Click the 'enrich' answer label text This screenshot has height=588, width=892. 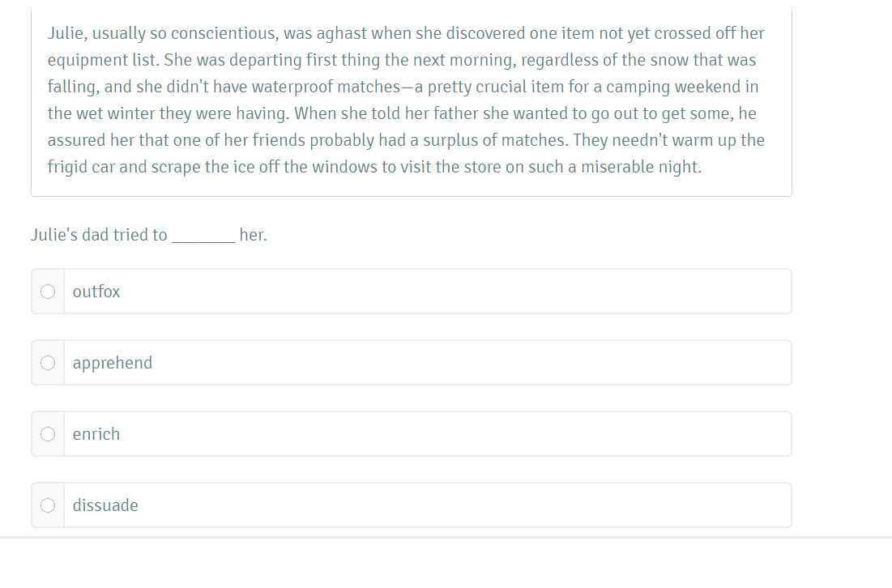pyautogui.click(x=96, y=434)
